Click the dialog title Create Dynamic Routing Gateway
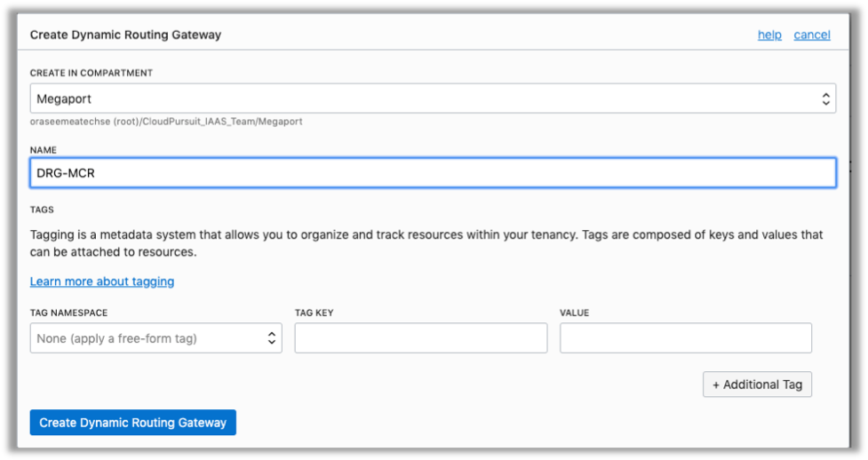This screenshot has height=460, width=868. point(125,35)
